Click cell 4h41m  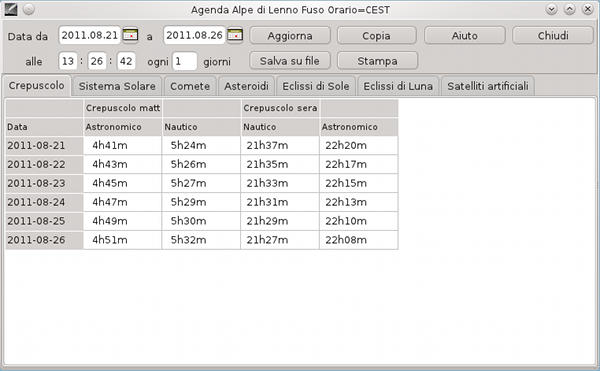pyautogui.click(x=123, y=146)
